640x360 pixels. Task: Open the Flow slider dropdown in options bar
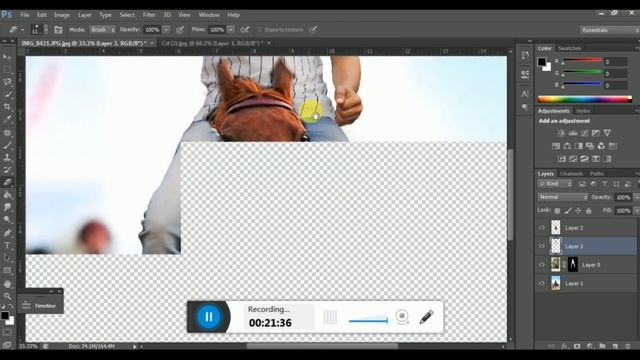231,30
